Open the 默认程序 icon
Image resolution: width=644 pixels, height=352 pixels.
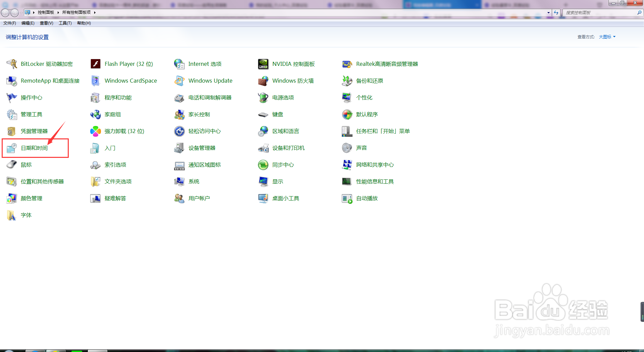click(347, 114)
